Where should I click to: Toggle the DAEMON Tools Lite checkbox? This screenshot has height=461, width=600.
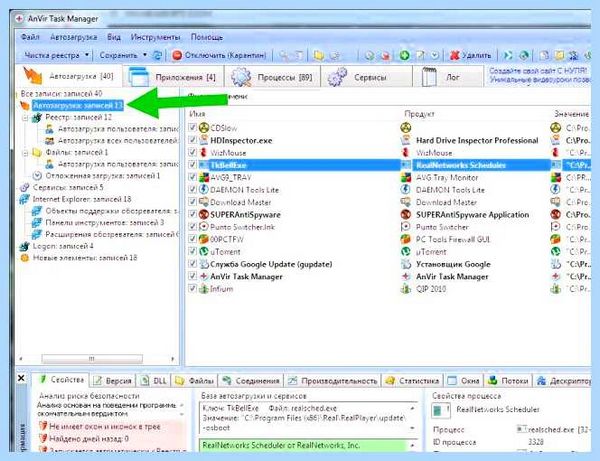tap(193, 189)
